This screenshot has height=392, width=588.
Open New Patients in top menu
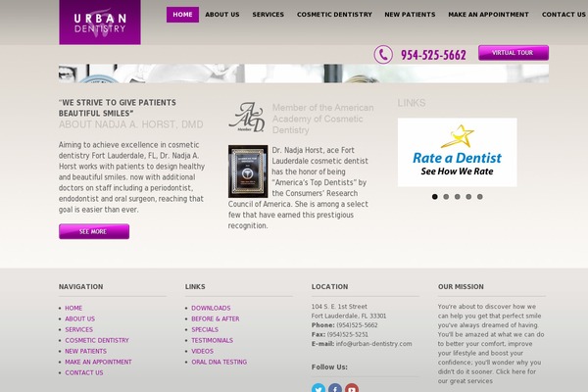[x=410, y=15]
